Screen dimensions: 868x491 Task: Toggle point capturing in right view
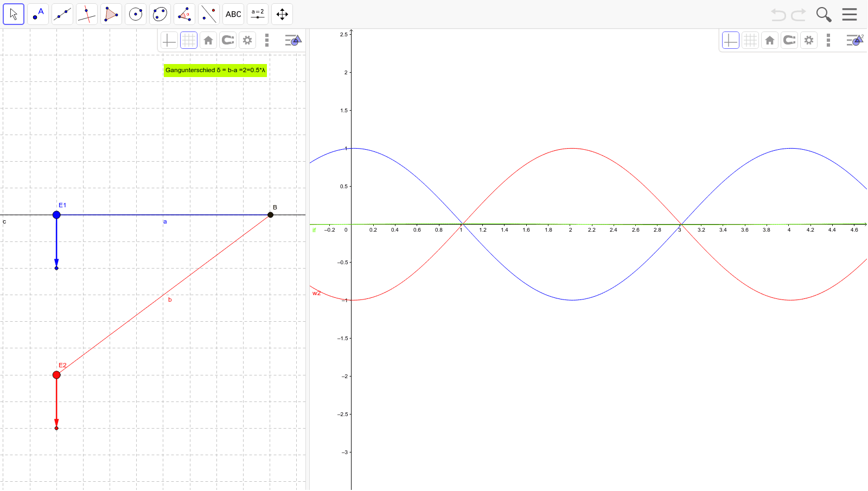point(789,40)
